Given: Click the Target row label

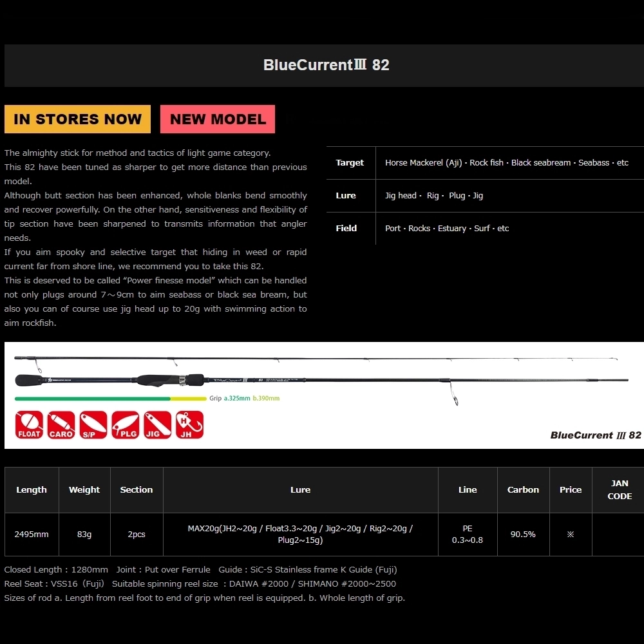Looking at the screenshot, I should pos(350,163).
